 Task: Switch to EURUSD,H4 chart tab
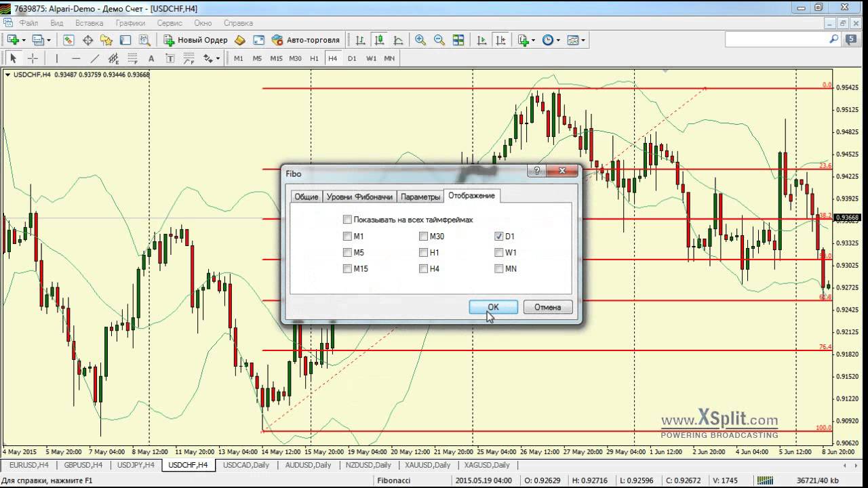(29, 465)
